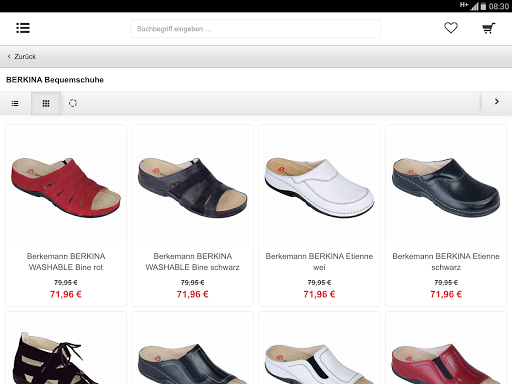Switch to list view layout
The height and width of the screenshot is (384, 512).
coord(15,103)
